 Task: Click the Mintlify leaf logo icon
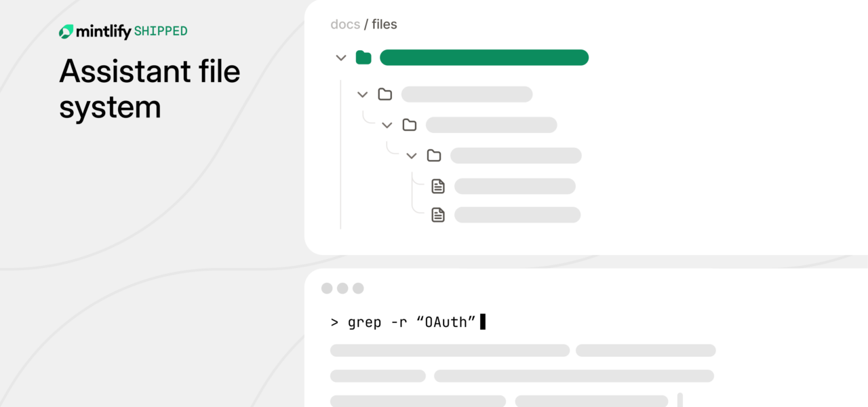pyautogui.click(x=66, y=32)
